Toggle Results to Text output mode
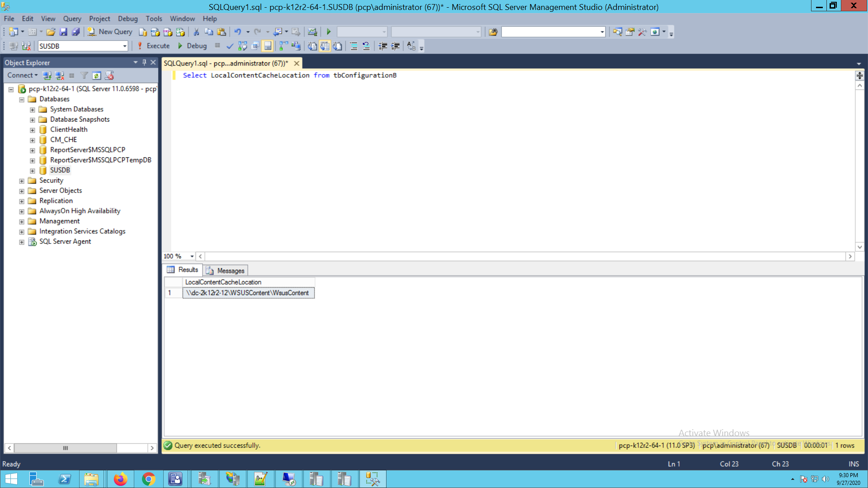The height and width of the screenshot is (488, 868). pos(312,46)
